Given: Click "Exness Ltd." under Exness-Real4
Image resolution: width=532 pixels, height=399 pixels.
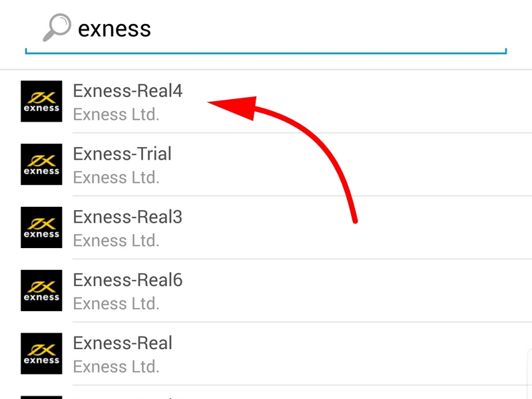Looking at the screenshot, I should tap(116, 114).
